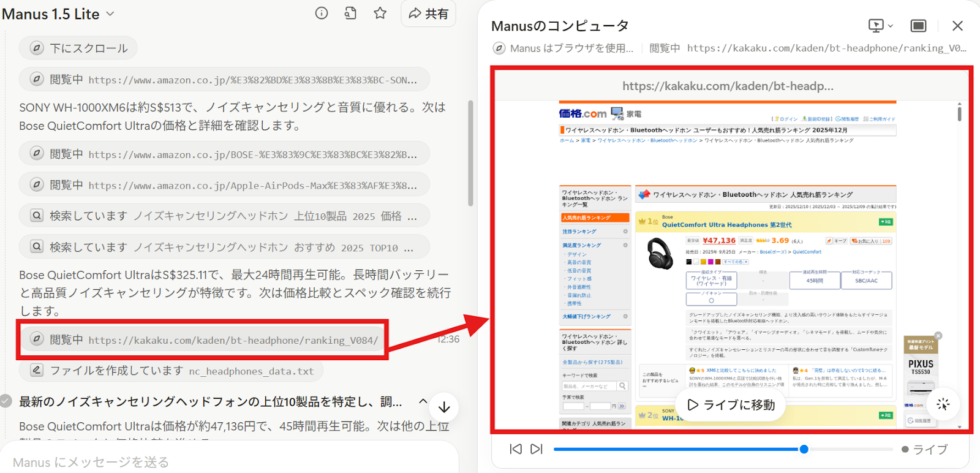Image resolution: width=980 pixels, height=473 pixels.
Task: Open the amazon.co.jp BOSE browsing step
Action: point(224,154)
